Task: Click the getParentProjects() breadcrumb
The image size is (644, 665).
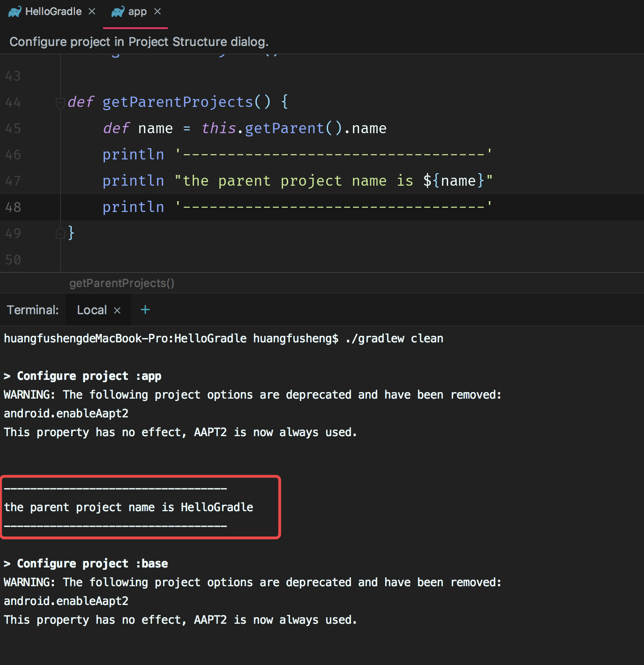Action: pyautogui.click(x=122, y=283)
